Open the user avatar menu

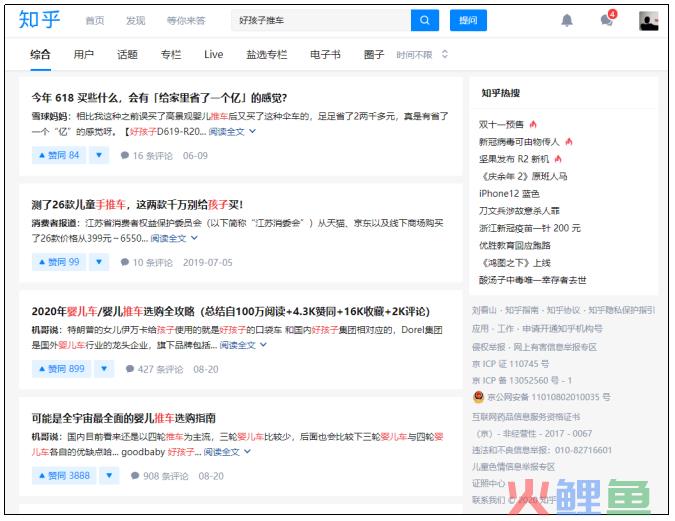[649, 21]
